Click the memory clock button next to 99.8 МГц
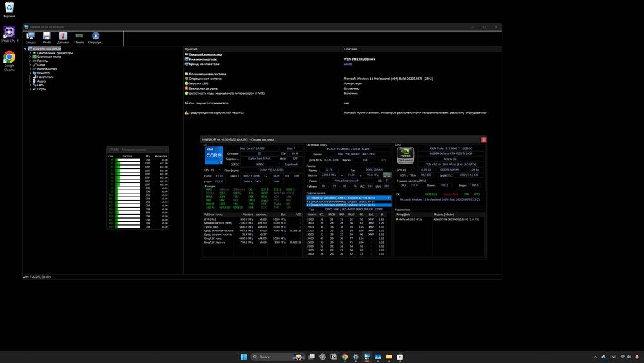Viewport: 644px width, 363px height. [386, 175]
